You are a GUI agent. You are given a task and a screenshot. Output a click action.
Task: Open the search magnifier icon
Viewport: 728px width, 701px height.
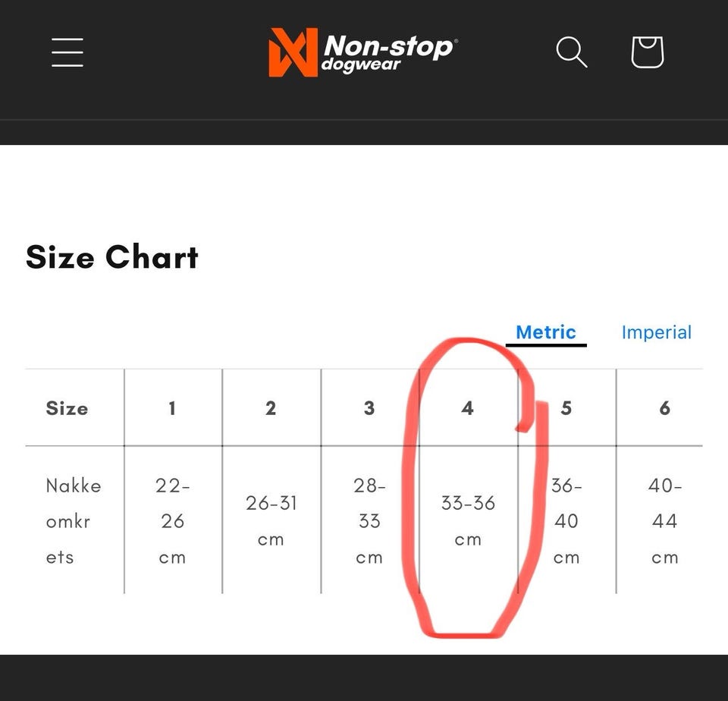572,52
